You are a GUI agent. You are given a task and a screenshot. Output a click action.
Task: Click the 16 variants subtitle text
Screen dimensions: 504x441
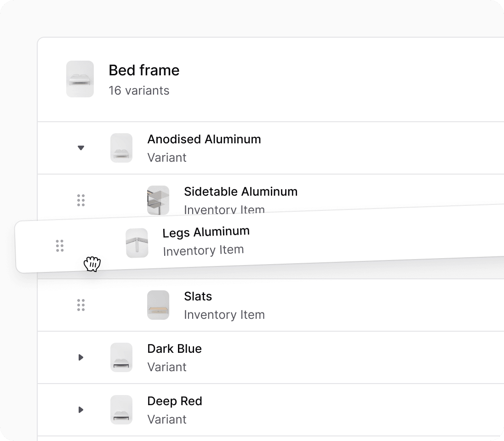pyautogui.click(x=139, y=90)
